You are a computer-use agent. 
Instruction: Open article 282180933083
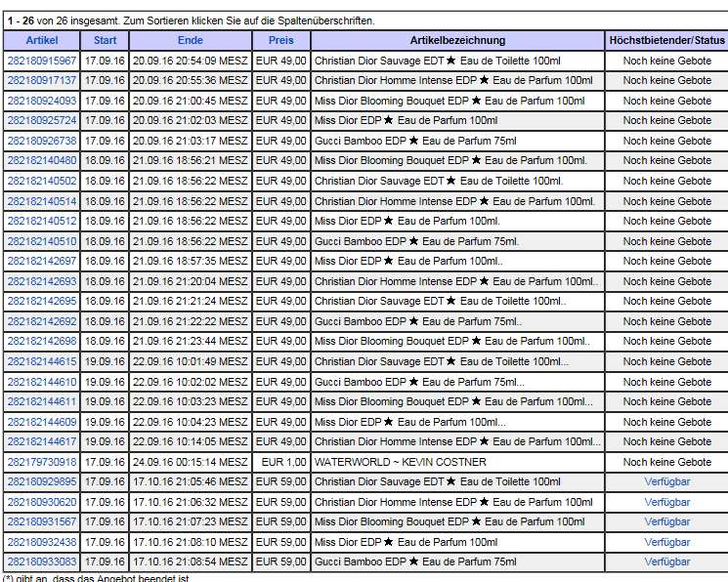42,561
